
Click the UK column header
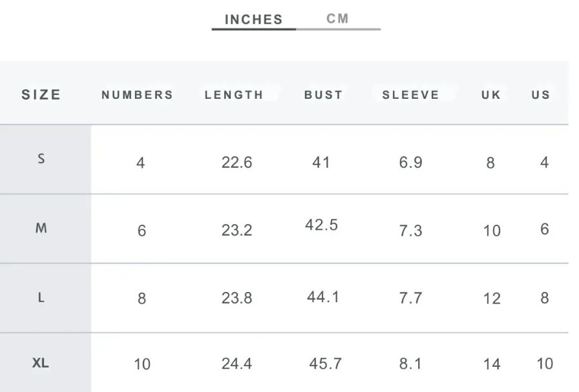pos(491,95)
